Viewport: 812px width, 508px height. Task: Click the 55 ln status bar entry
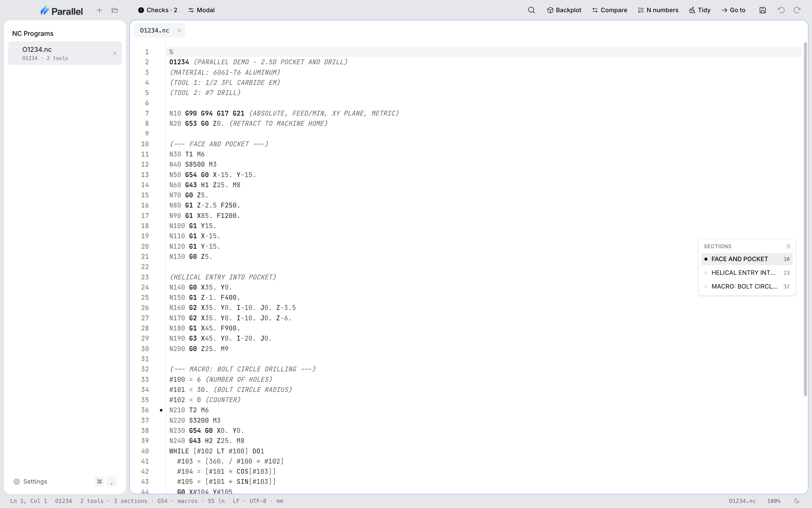point(216,501)
